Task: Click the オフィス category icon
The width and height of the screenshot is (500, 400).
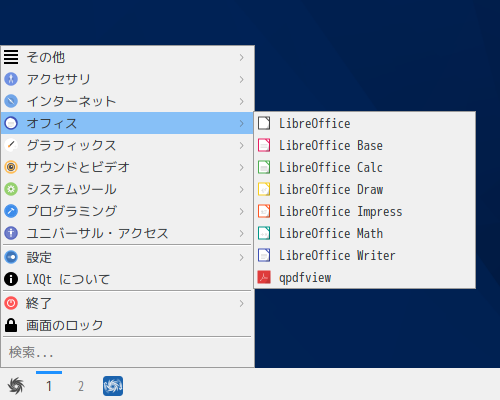Action: click(11, 123)
